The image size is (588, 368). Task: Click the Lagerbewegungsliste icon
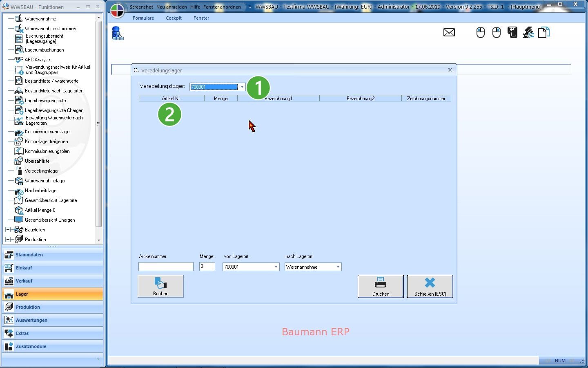click(19, 100)
